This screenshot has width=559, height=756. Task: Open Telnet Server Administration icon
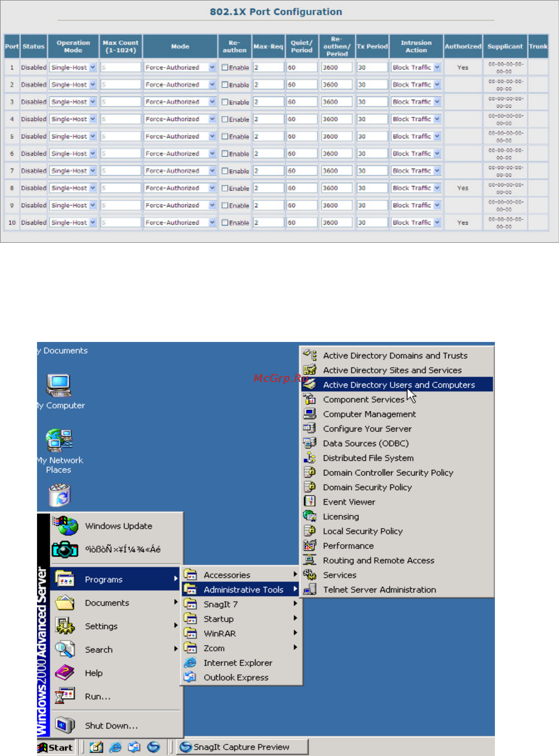tap(309, 589)
